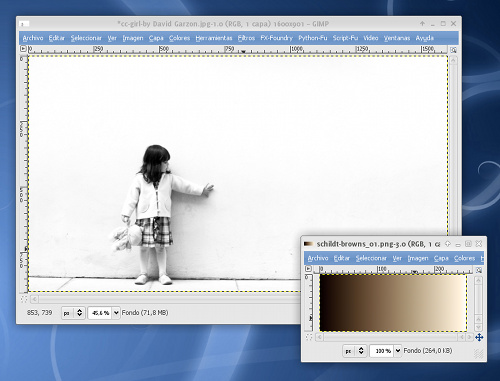This screenshot has height=381, width=500.
Task: Open the FX-Foundry menu
Action: [276, 38]
